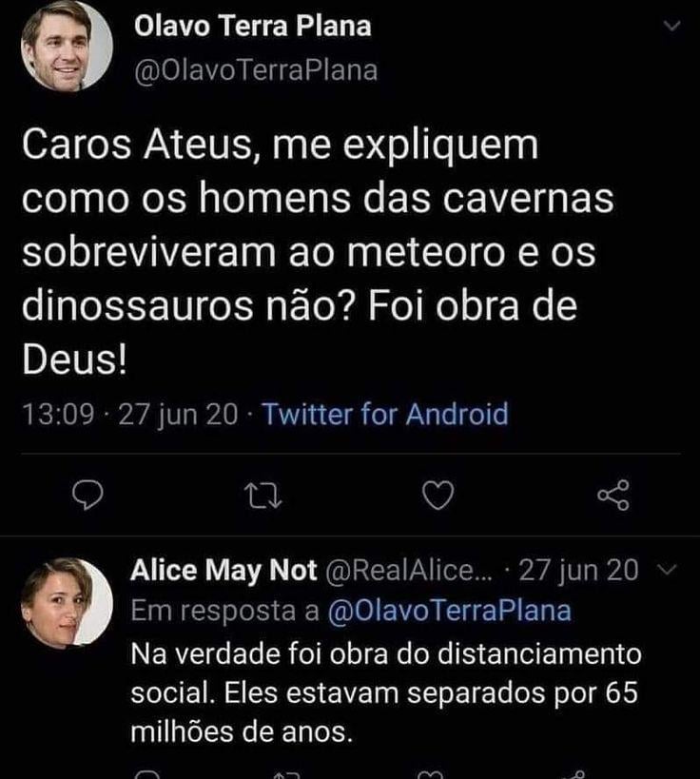The image size is (700, 779).
Task: Open Olavo Terra Plana display name profile
Action: 252,27
